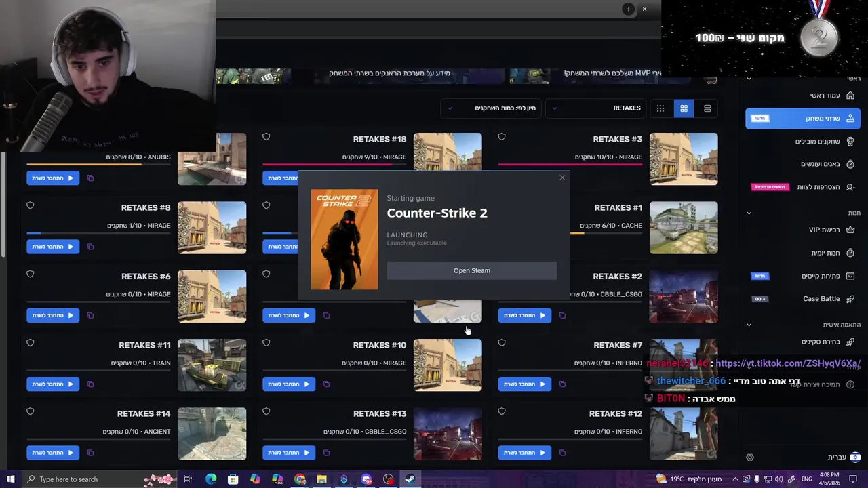This screenshot has width=868, height=488.
Task: Toggle favorite shield on RETAKES #8
Action: click(30, 205)
